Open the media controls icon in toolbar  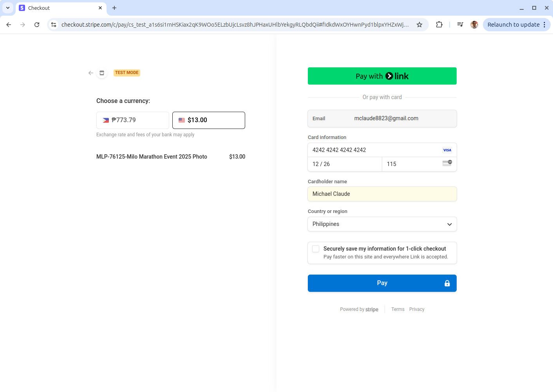pyautogui.click(x=460, y=25)
